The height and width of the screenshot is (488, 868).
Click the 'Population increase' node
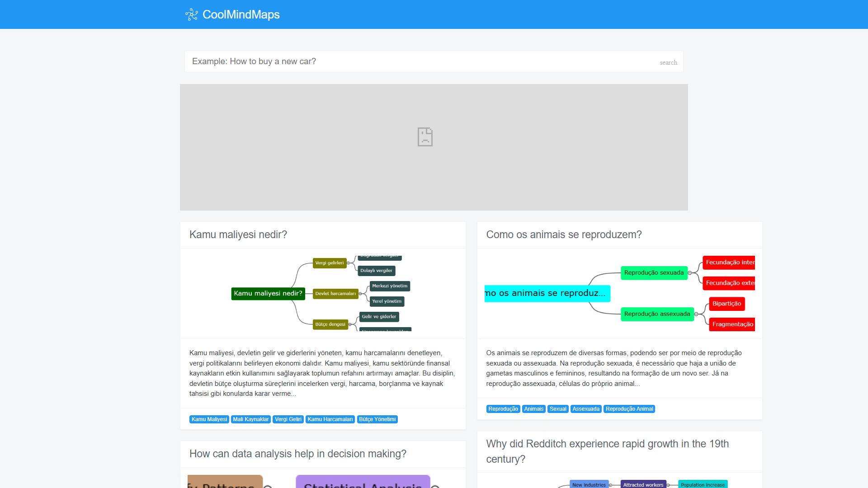pos(703,484)
